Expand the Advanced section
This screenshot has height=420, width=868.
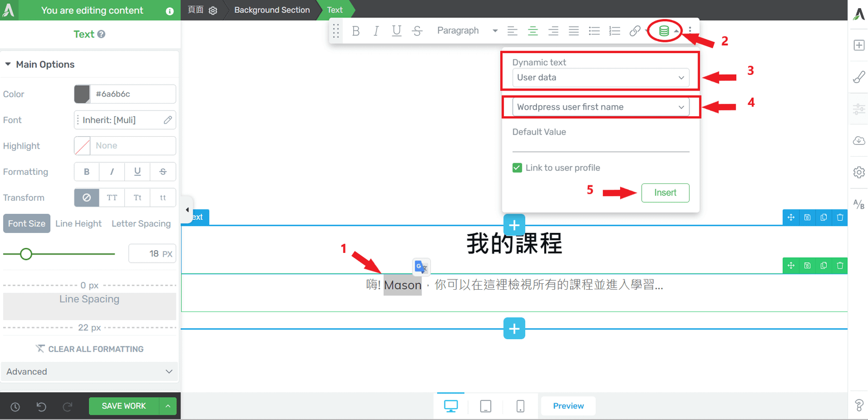[x=90, y=372]
